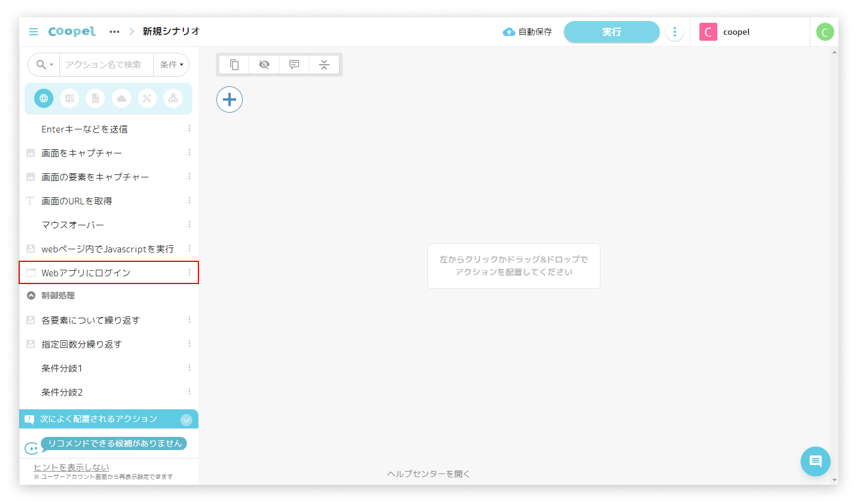Click the copy icon in canvas toolbar
Screen dimensions: 857x504
coord(234,64)
